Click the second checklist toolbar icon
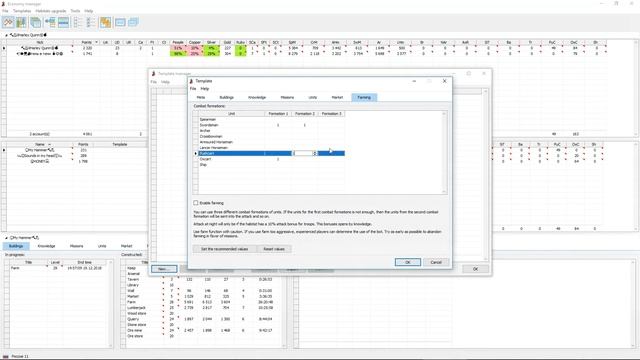This screenshot has height=360, width=640. pos(91,22)
